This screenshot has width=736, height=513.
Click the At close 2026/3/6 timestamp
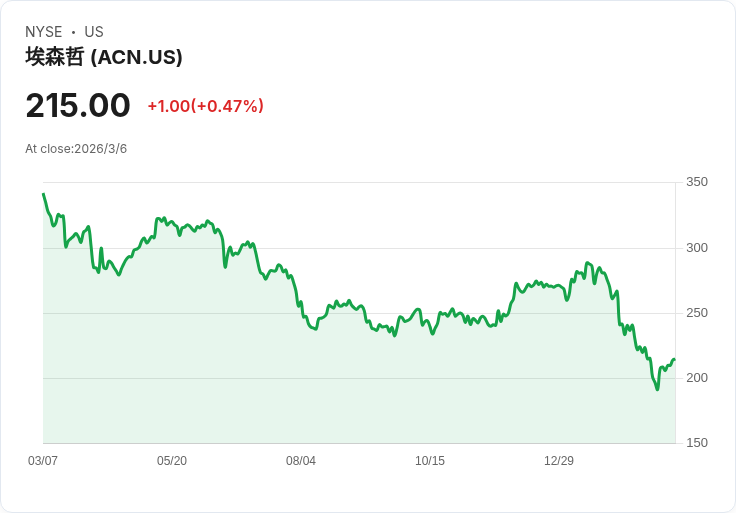(76, 149)
